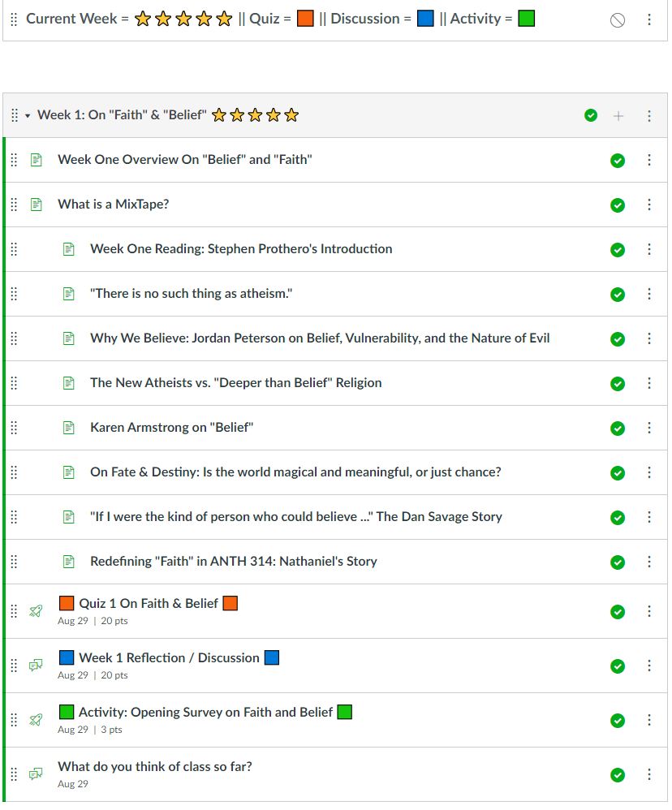This screenshot has width=672, height=810.
Task: Click the drag handle of Current Week header
Action: point(14,19)
